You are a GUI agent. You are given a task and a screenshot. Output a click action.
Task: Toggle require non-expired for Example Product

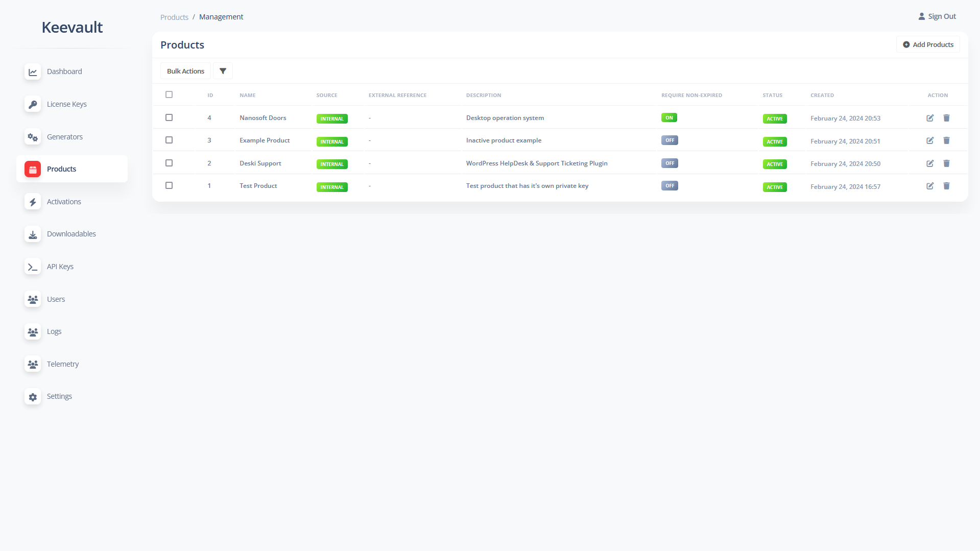tap(670, 140)
